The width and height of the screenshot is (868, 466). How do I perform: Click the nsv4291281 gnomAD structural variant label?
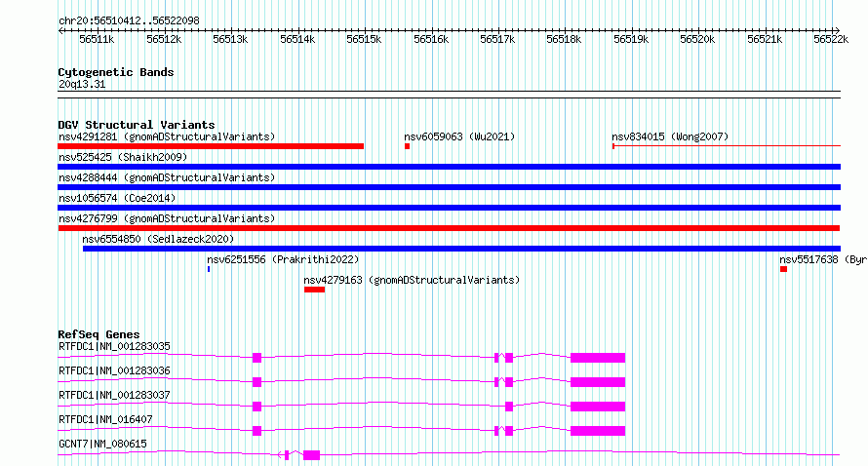[x=167, y=136]
